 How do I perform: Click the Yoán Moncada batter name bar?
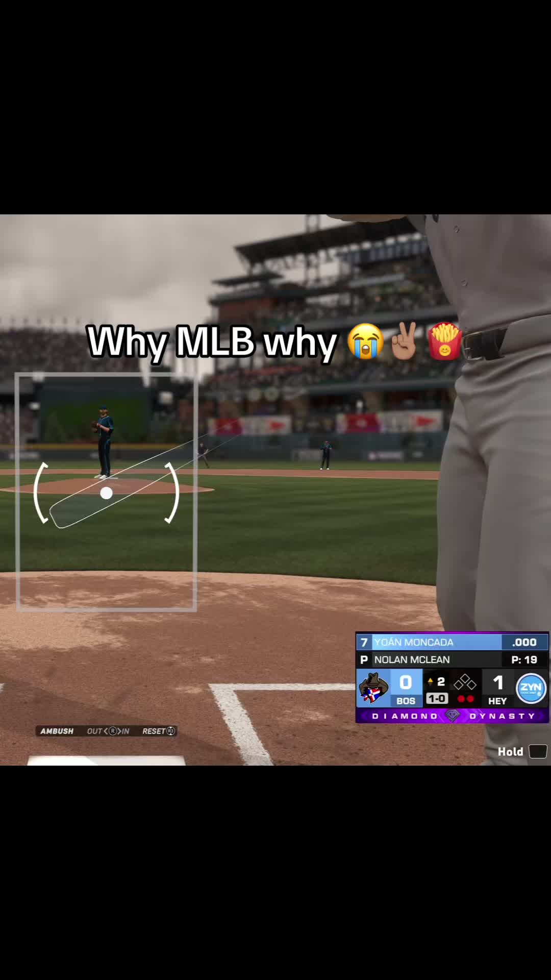(452, 642)
